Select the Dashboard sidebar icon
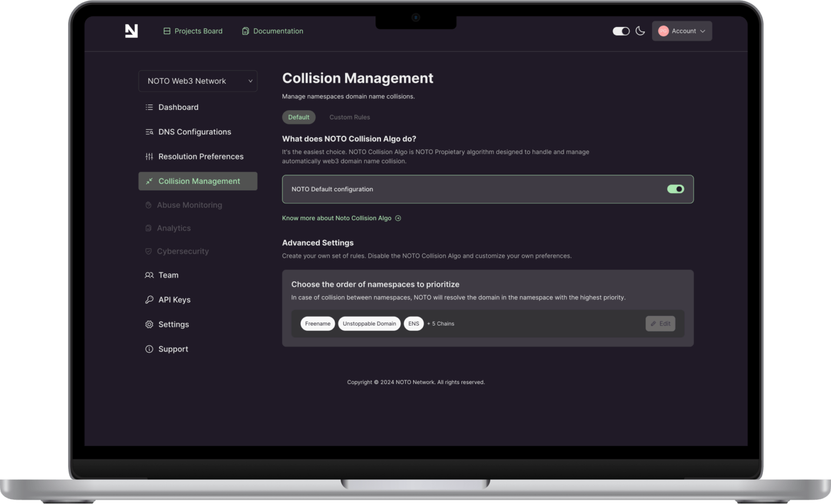The height and width of the screenshot is (504, 831). point(149,107)
